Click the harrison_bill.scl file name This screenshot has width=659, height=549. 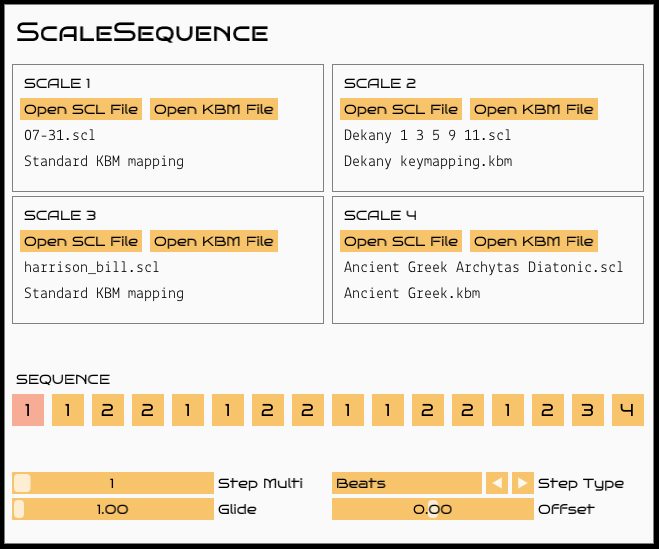(92, 267)
